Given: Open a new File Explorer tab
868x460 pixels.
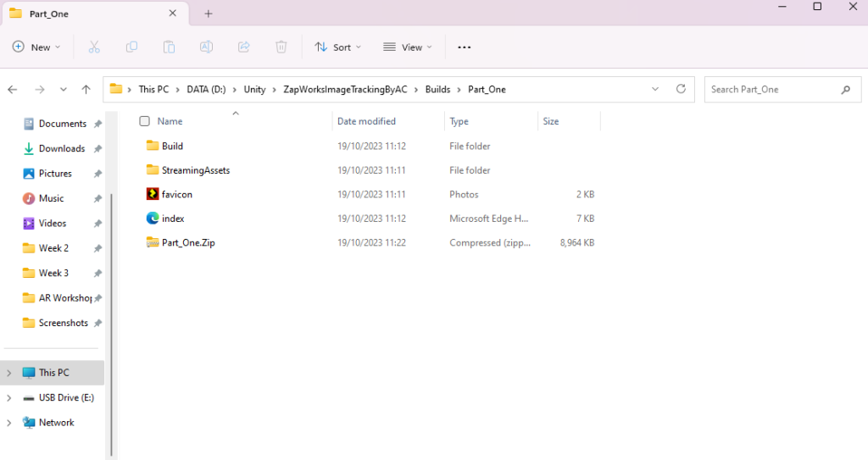Looking at the screenshot, I should pos(209,14).
